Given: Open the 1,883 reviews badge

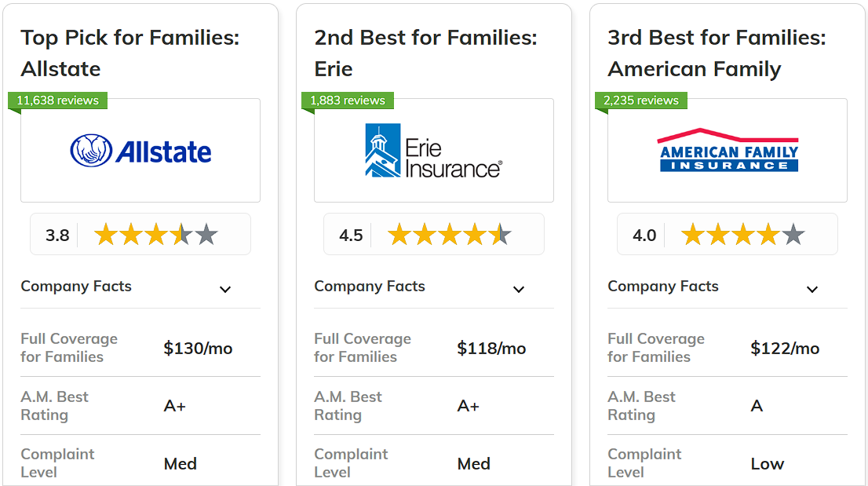Looking at the screenshot, I should pos(348,100).
